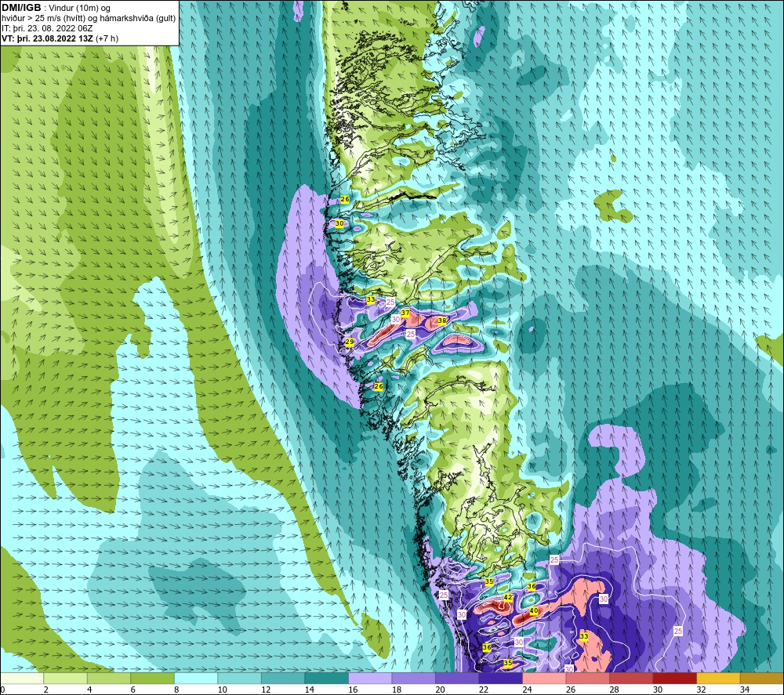Click the legend swatch above 34 m/s

(x=761, y=678)
